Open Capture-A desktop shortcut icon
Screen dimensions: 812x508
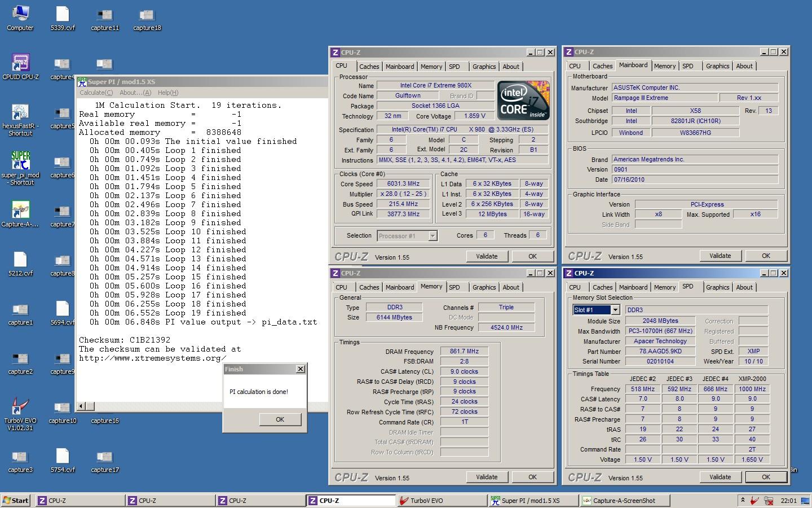click(20, 214)
